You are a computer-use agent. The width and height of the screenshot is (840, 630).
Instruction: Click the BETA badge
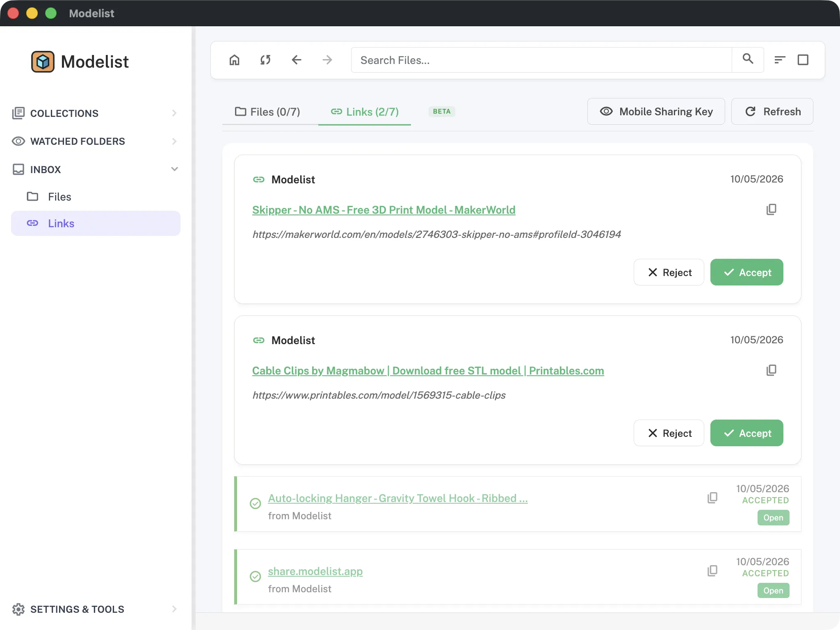coord(442,112)
